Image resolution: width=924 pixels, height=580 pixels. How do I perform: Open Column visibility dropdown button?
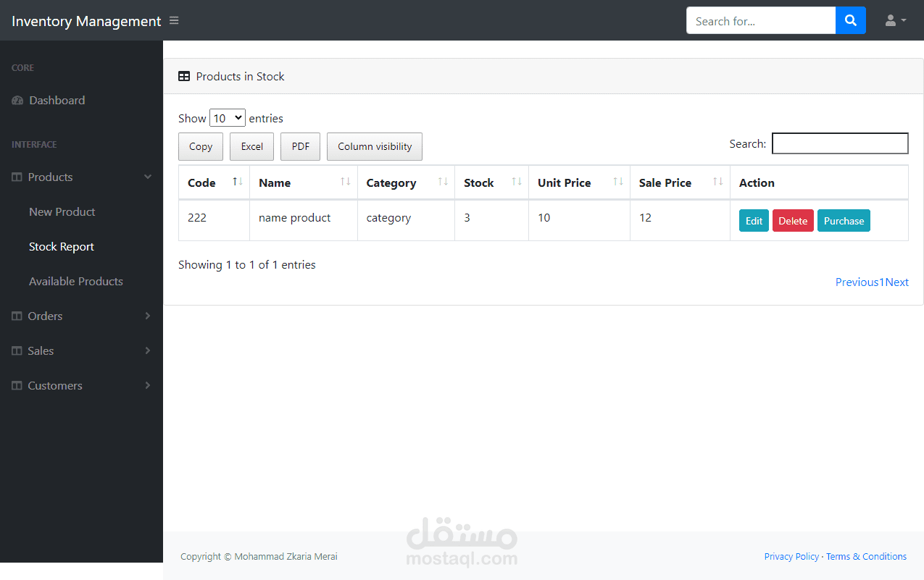click(x=375, y=146)
